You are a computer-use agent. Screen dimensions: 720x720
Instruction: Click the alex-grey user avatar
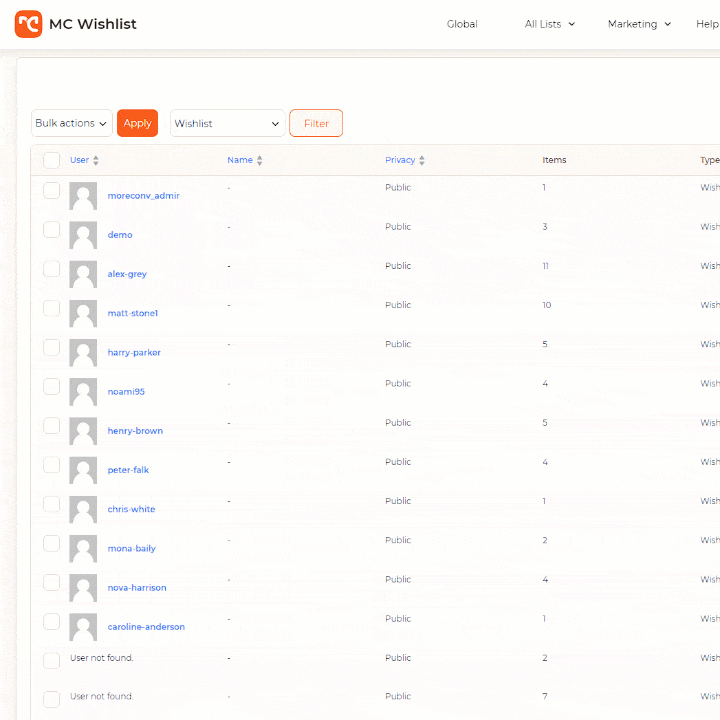83,274
